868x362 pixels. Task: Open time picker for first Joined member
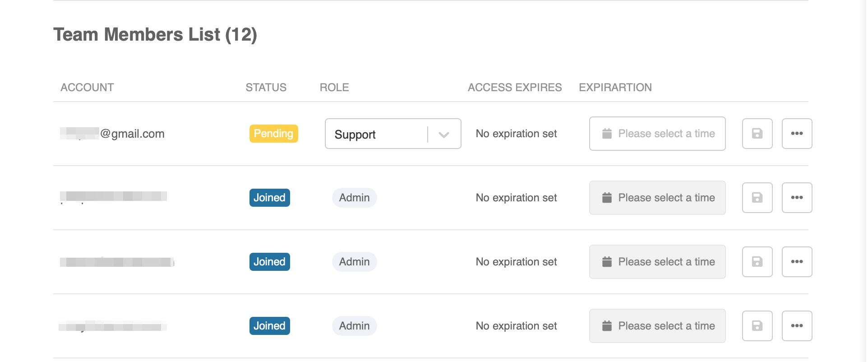[657, 198]
